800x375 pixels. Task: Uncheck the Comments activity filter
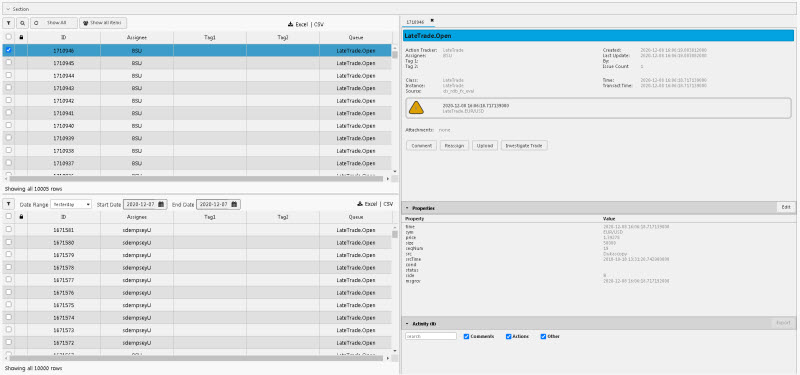(x=466, y=337)
